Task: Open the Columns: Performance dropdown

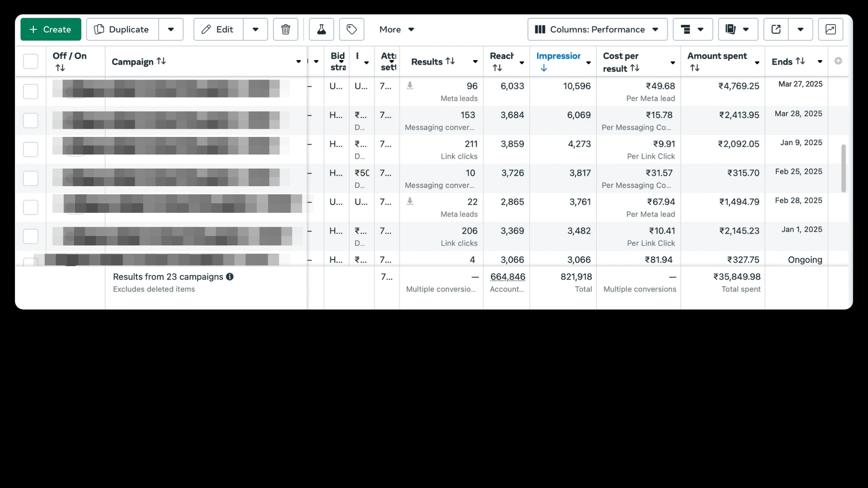Action: (x=597, y=29)
